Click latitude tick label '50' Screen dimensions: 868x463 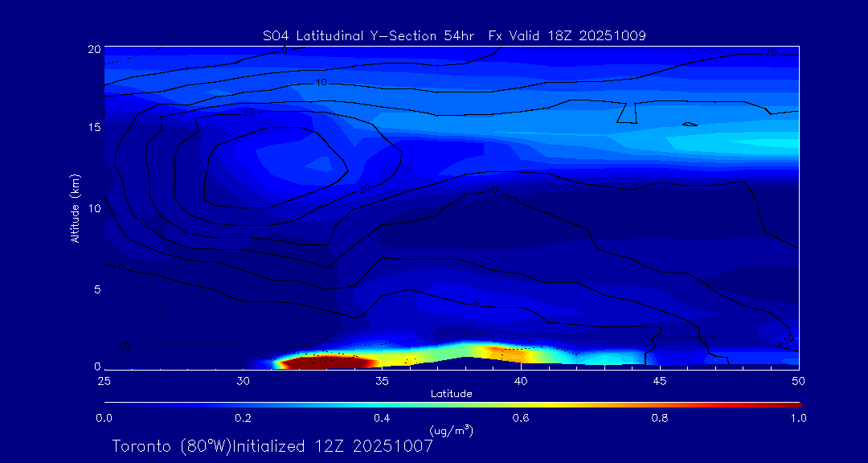point(799,381)
